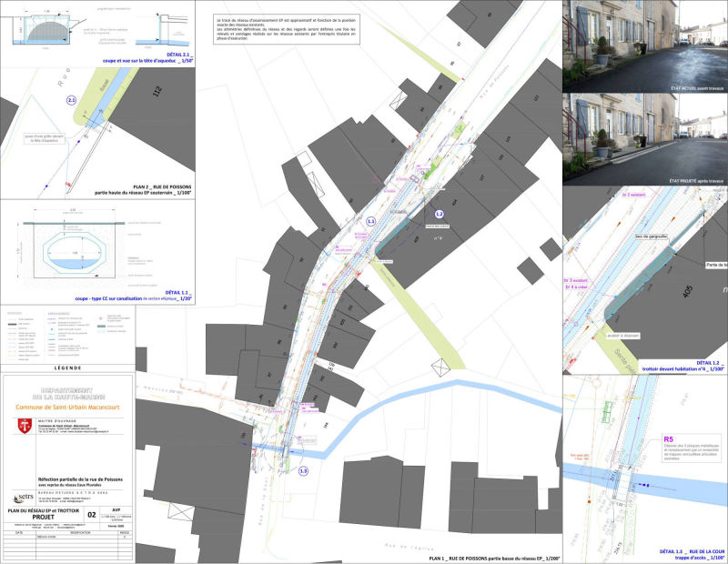Viewport: 728px width, 564px height.
Task: Click the 1.2 detail marker circle
Action: pyautogui.click(x=438, y=212)
